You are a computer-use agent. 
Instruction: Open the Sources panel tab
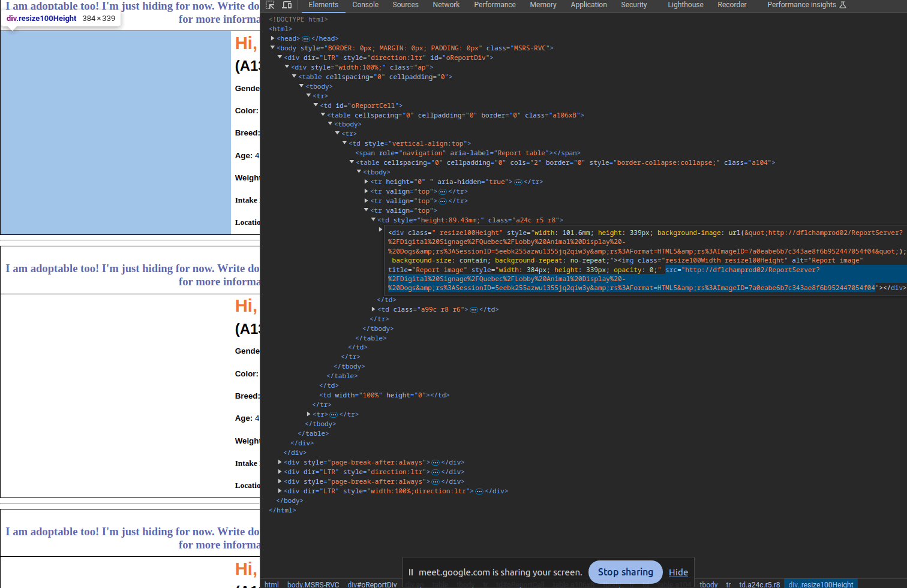(x=406, y=5)
